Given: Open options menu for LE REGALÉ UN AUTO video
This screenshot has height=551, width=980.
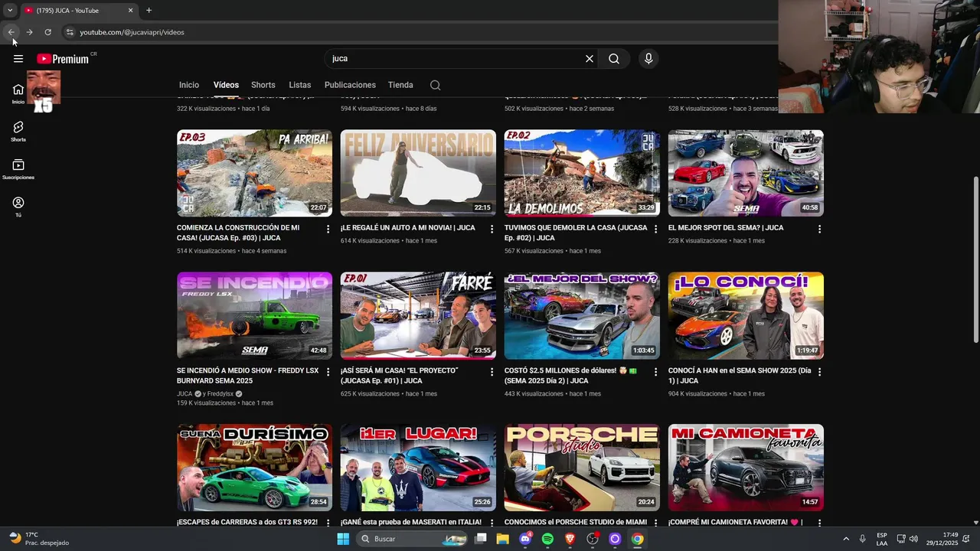Looking at the screenshot, I should click(492, 229).
